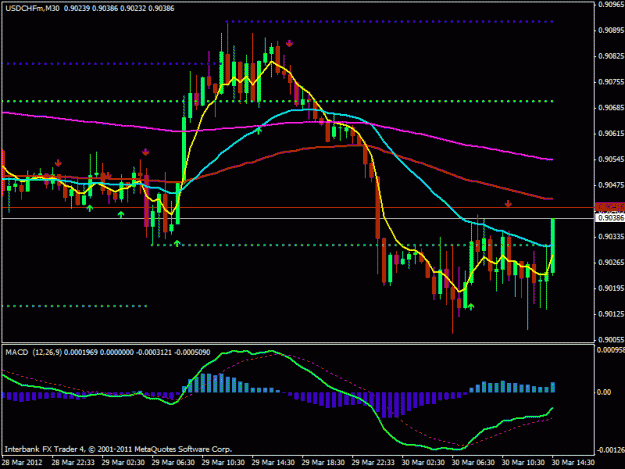Click the 0.90475 price axis label
Image resolution: width=625 pixels, height=469 pixels.
coord(611,185)
